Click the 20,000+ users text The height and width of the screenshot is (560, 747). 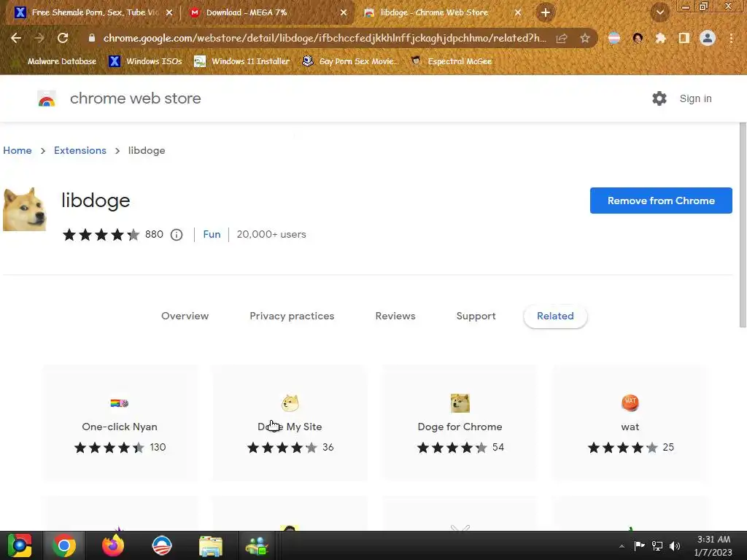[271, 234]
